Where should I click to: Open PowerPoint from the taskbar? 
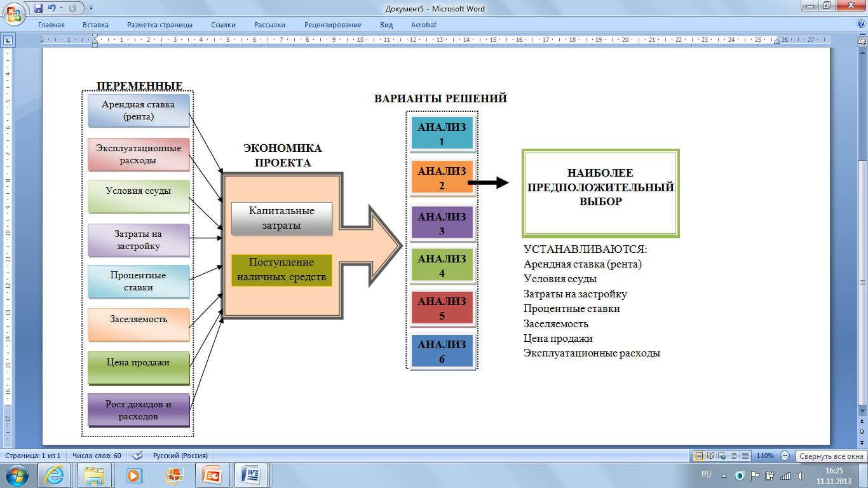pos(212,475)
